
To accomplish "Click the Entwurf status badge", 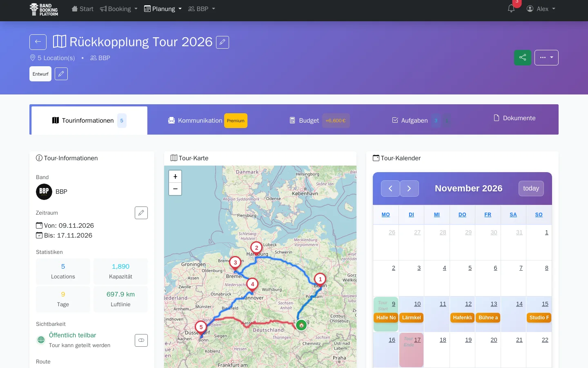I will coord(40,74).
